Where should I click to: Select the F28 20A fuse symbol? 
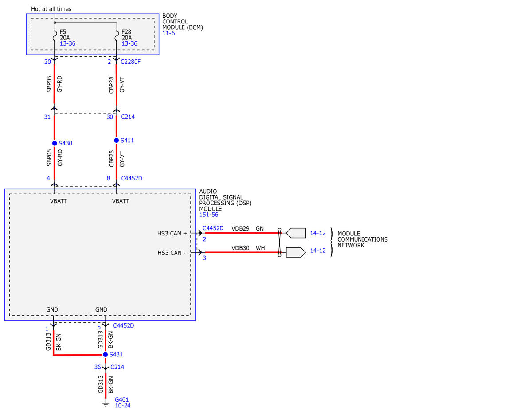(x=117, y=38)
